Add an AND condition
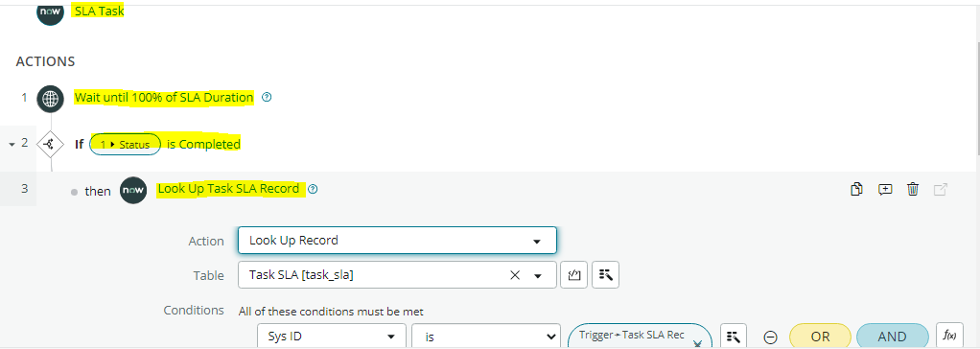Screen dimensions: 980x349 coord(892,337)
